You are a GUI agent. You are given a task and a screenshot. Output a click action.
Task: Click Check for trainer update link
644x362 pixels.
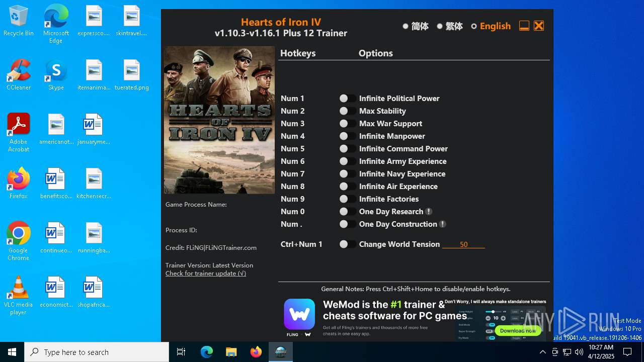[x=206, y=274]
